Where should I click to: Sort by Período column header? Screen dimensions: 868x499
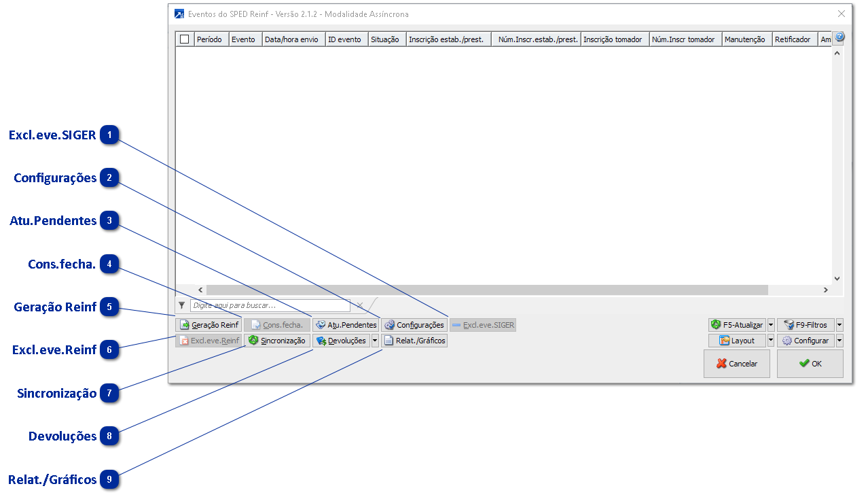pos(212,39)
